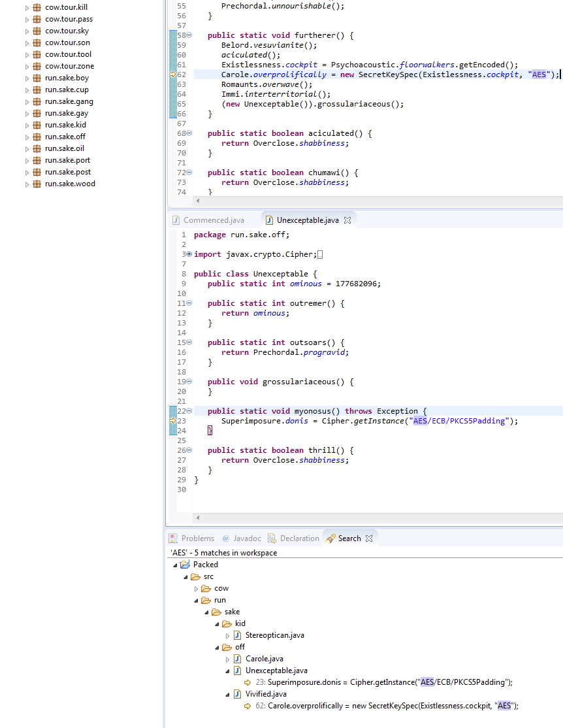Collapse thrill() fold at line 26
Viewport: 563px width, 728px height.
[189, 450]
